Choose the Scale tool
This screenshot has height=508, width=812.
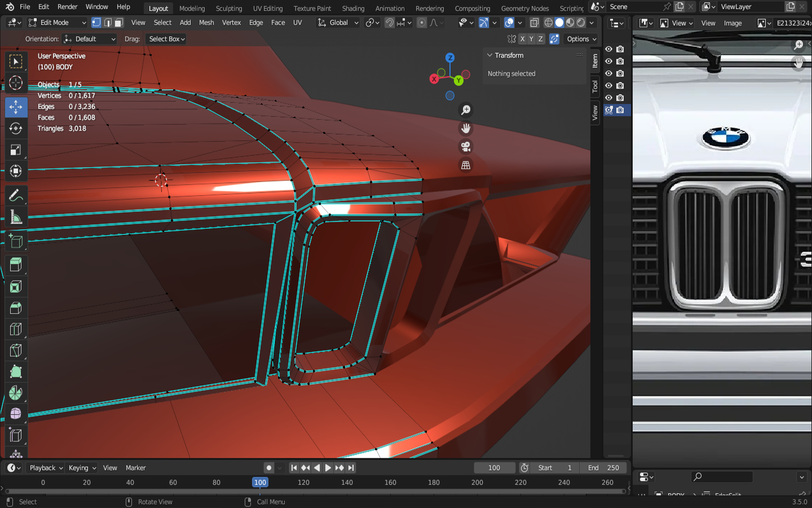click(16, 150)
